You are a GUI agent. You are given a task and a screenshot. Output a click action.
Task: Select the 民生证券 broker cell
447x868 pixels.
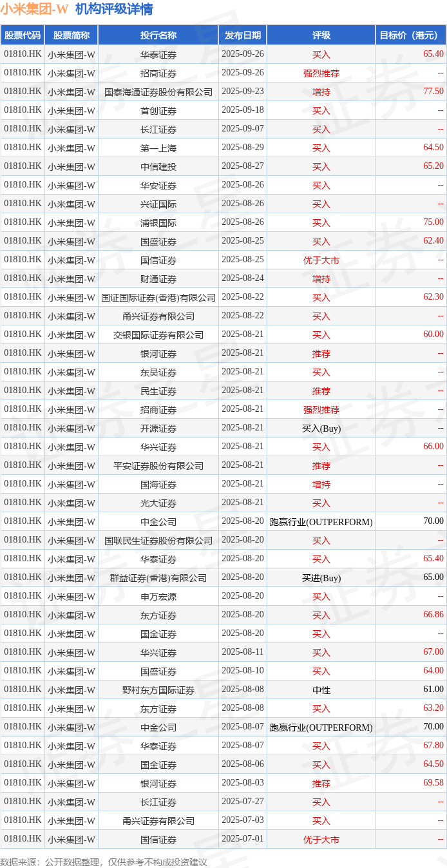point(158,391)
